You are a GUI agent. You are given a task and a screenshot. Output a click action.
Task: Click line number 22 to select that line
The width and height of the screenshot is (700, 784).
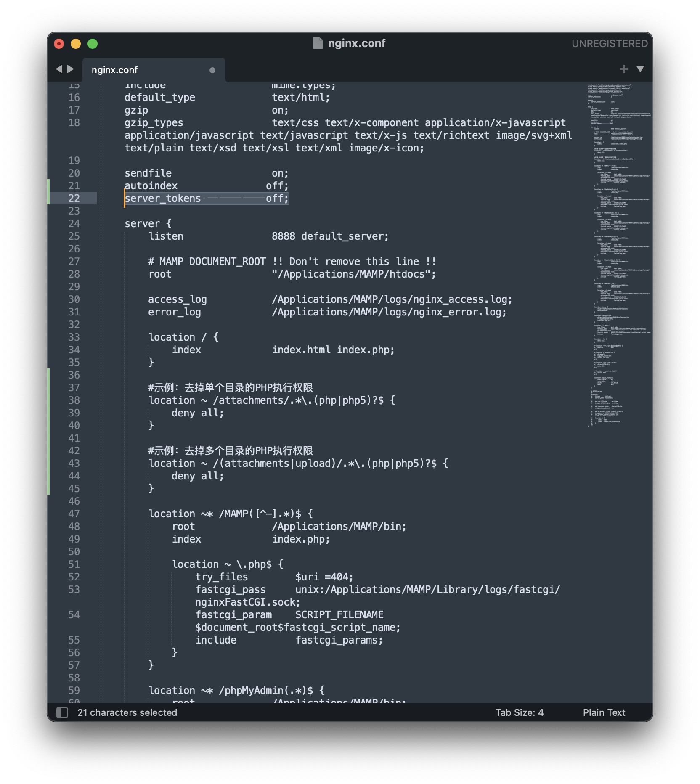(x=74, y=198)
